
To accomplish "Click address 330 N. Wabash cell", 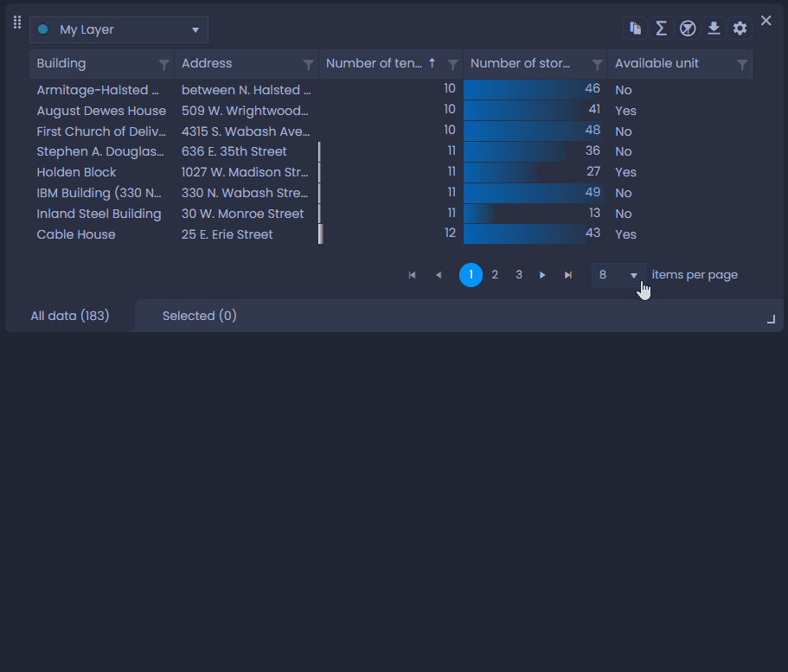I will (245, 193).
